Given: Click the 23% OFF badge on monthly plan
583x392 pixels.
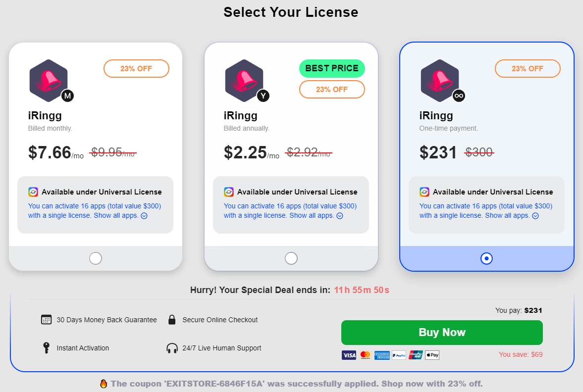Looking at the screenshot, I should (x=136, y=68).
